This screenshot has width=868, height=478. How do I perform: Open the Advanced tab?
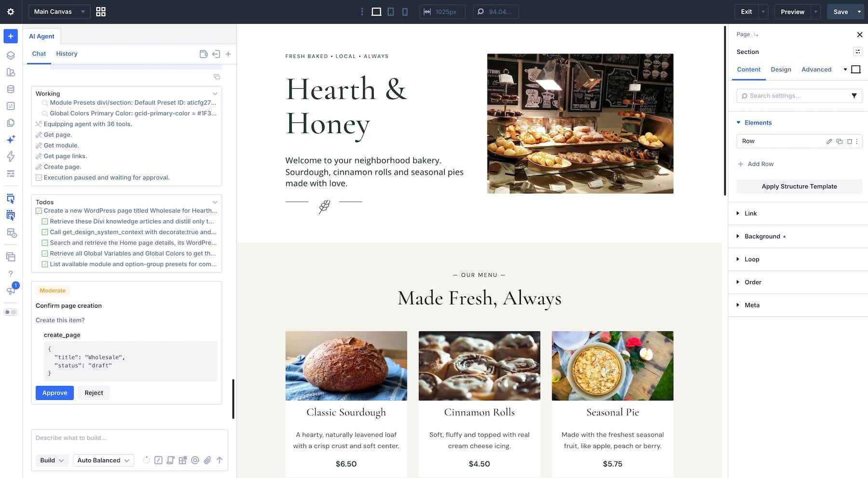(x=816, y=69)
